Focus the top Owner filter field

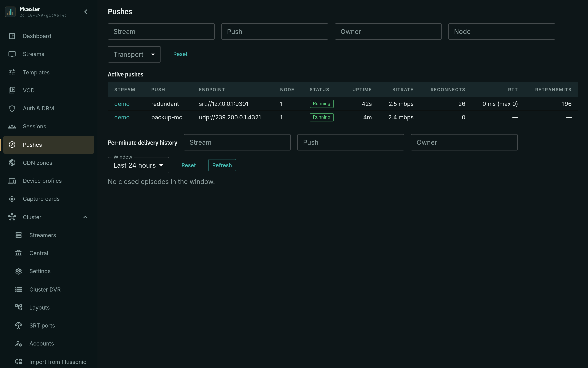coord(388,31)
